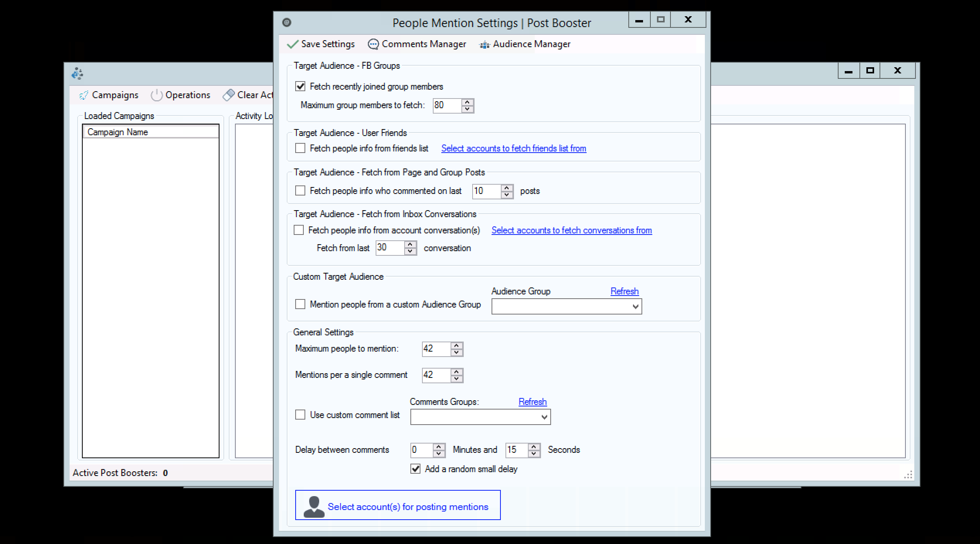
Task: Click Refresh link for Audience Group
Action: pos(624,291)
